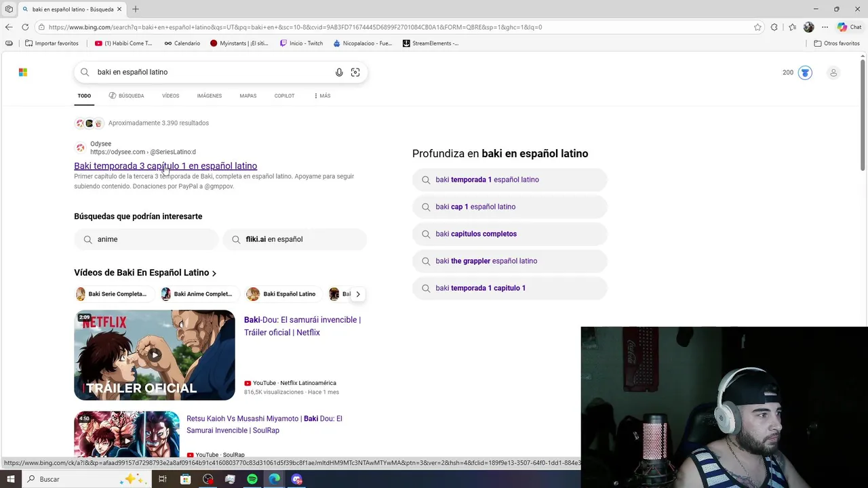The height and width of the screenshot is (488, 868).
Task: Open Task View on the taskbar
Action: (163, 479)
